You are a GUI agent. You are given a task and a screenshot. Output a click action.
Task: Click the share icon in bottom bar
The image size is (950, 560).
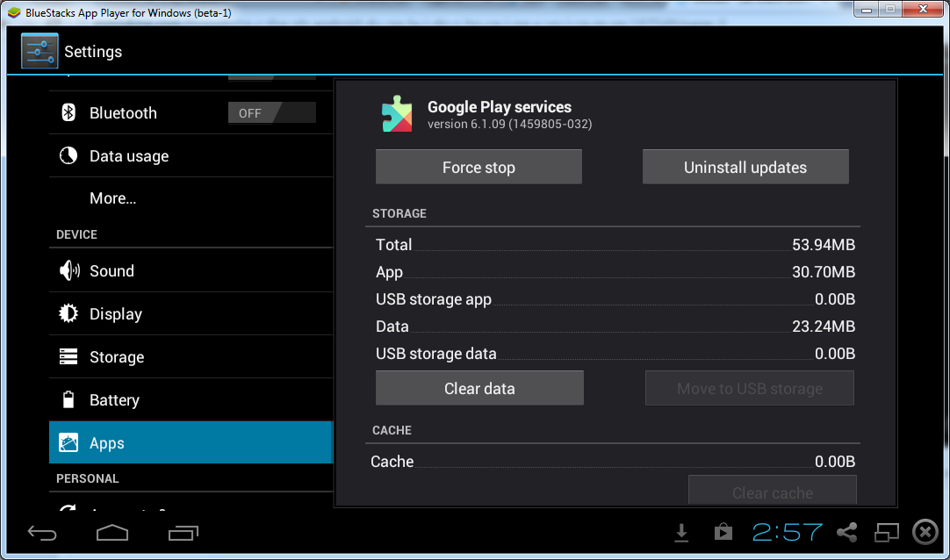click(847, 532)
